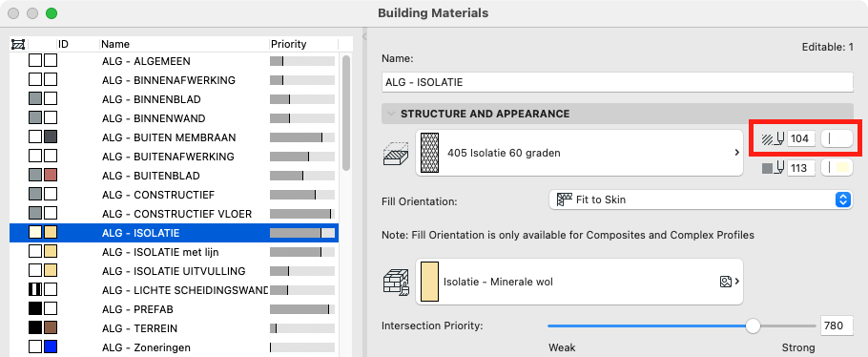Image resolution: width=868 pixels, height=357 pixels.
Task: Open the Isolatie - Minerale wol surface chooser
Action: coord(579,282)
